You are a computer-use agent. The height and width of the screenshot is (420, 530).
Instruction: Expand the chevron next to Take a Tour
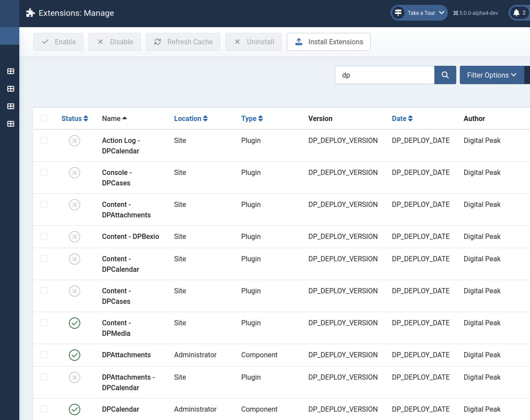tap(442, 13)
